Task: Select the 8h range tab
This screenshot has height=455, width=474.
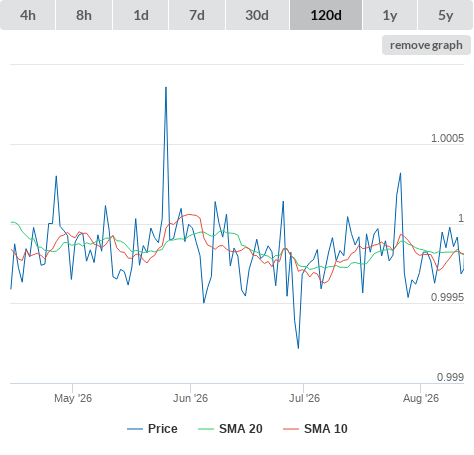Action: [84, 15]
